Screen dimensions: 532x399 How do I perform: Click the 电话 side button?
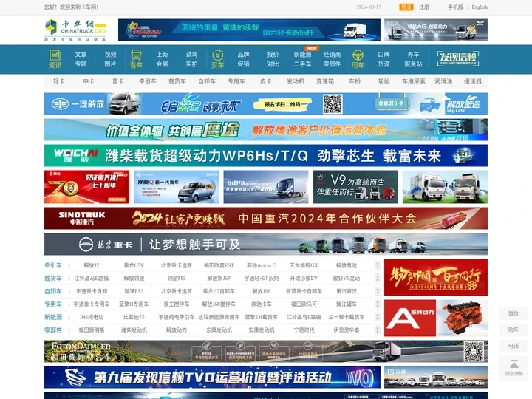(514, 346)
